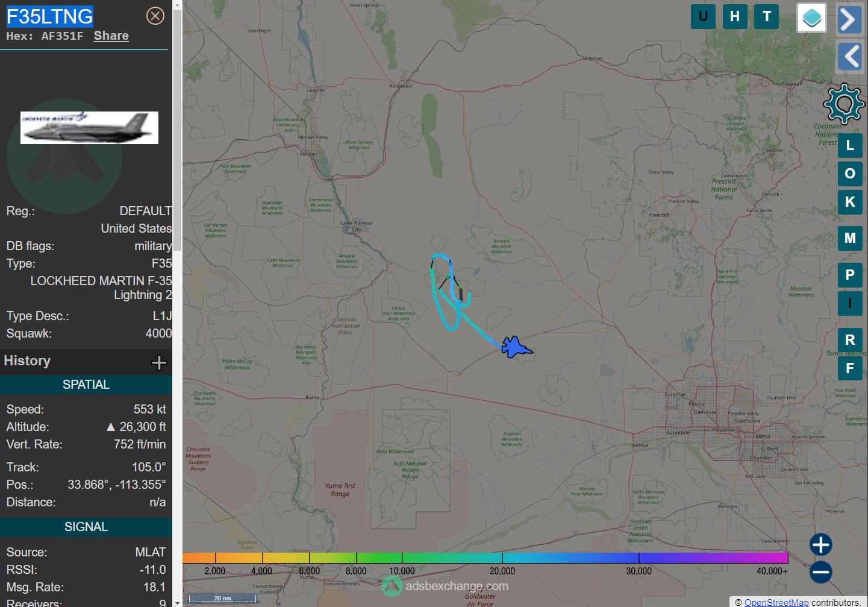Screen dimensions: 868x607
Task: Click the Kingman label on map
Action: [401, 86]
